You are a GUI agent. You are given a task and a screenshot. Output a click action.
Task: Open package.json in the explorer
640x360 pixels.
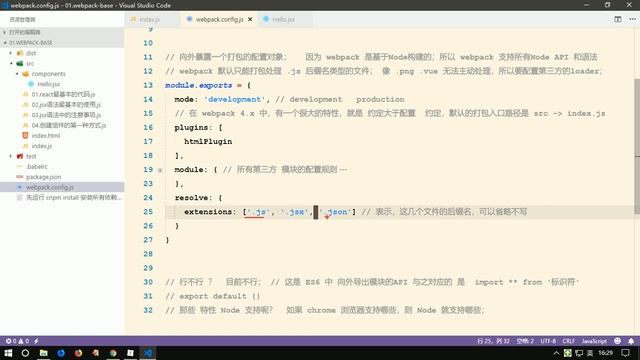click(x=43, y=177)
